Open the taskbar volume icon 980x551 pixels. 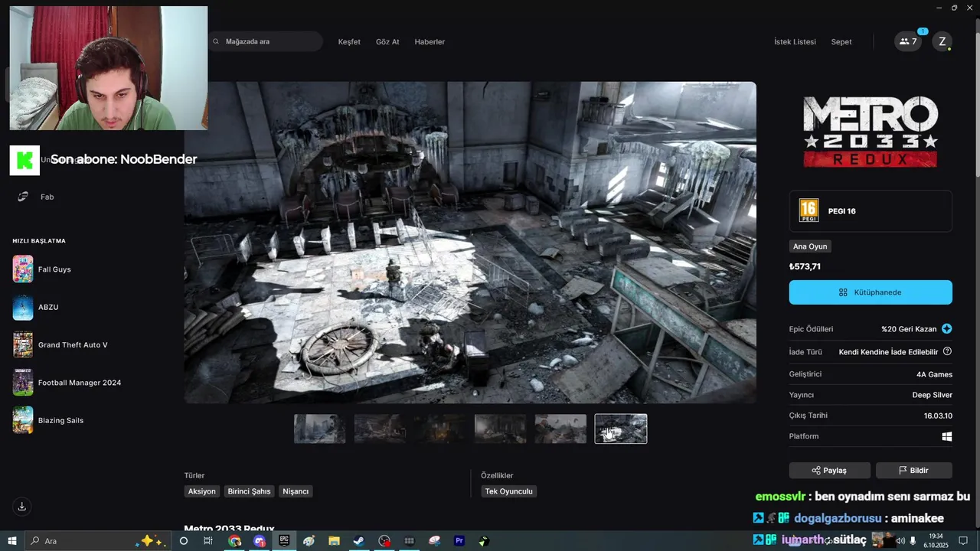click(x=901, y=541)
